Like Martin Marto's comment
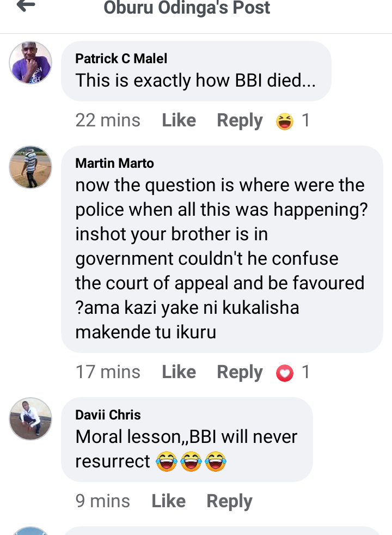The image size is (392, 535). [x=179, y=372]
